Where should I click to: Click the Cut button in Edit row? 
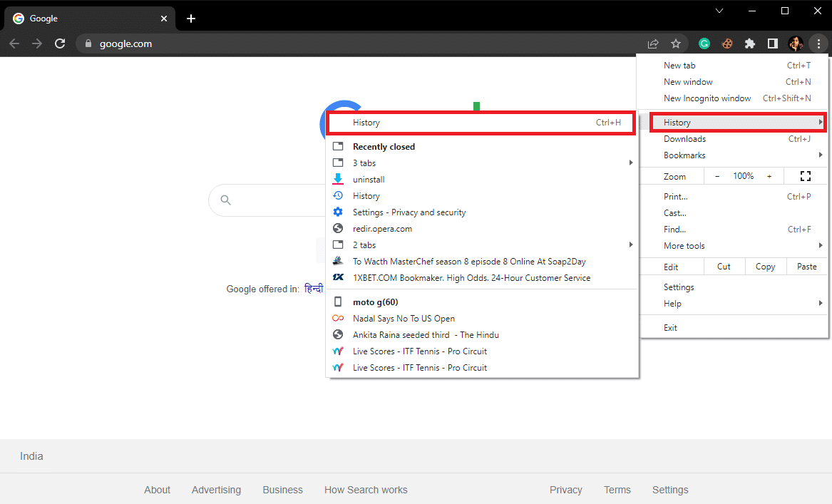[724, 267]
